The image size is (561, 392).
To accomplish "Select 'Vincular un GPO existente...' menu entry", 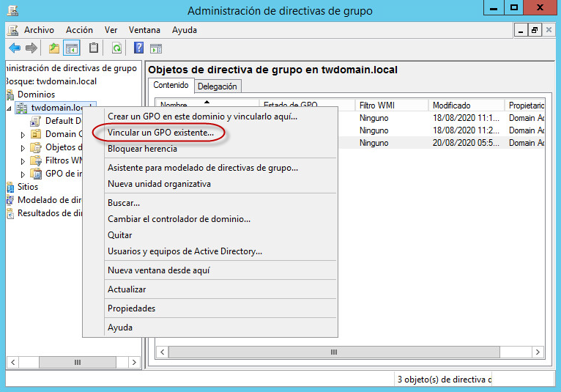I will coord(160,133).
